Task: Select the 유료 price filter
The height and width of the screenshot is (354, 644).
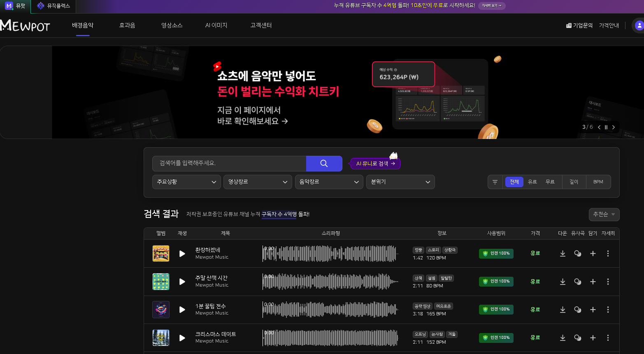Action: coord(532,182)
